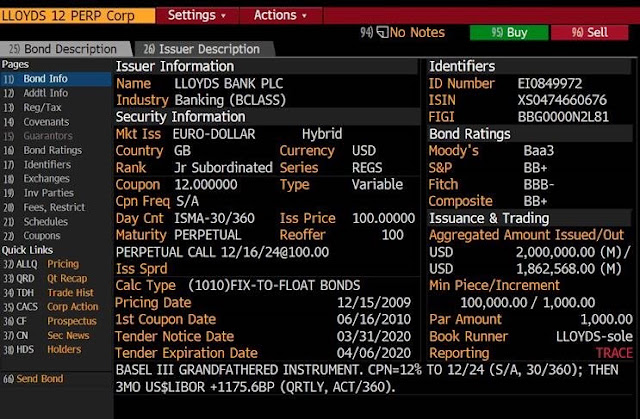This screenshot has width=640, height=419.
Task: Click the LLOYDS 12 PERP Corp field
Action: pos(78,16)
